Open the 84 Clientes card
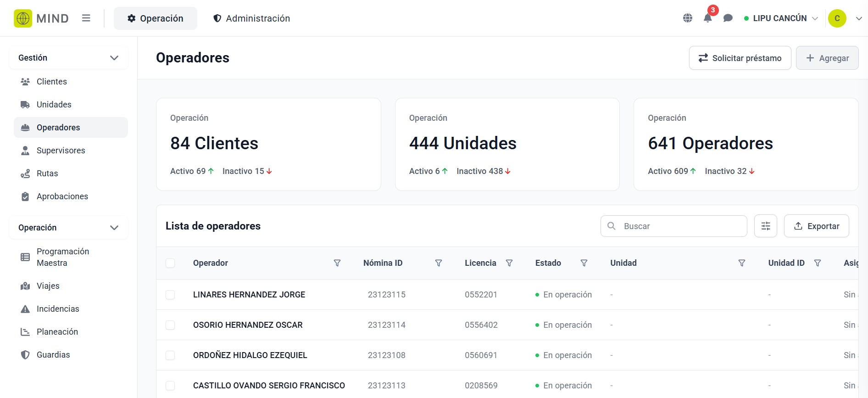Image resolution: width=868 pixels, height=398 pixels. coord(268,144)
